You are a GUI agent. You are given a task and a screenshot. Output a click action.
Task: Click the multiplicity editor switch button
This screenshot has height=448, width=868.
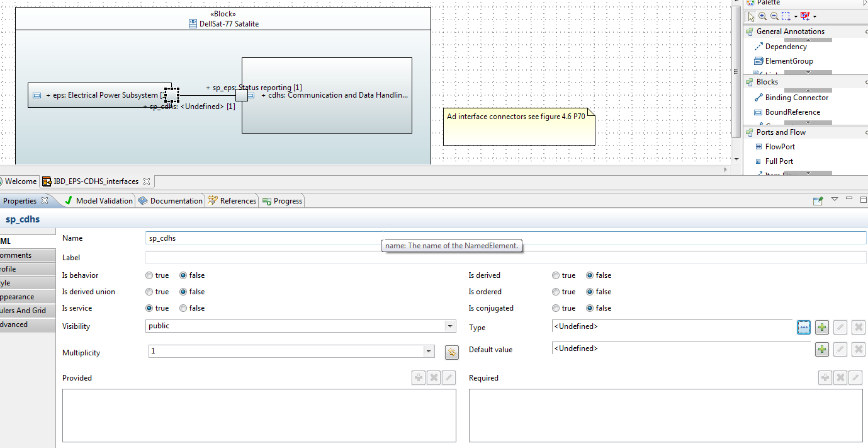(x=451, y=353)
